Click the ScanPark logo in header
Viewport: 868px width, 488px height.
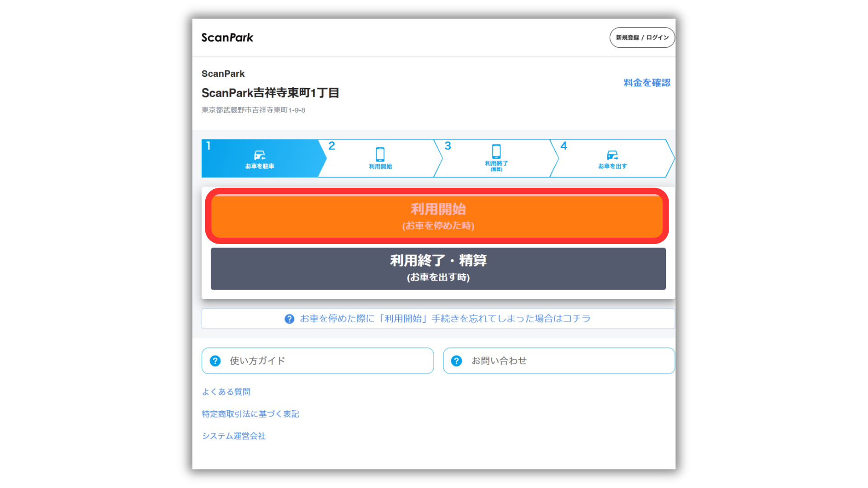227,38
